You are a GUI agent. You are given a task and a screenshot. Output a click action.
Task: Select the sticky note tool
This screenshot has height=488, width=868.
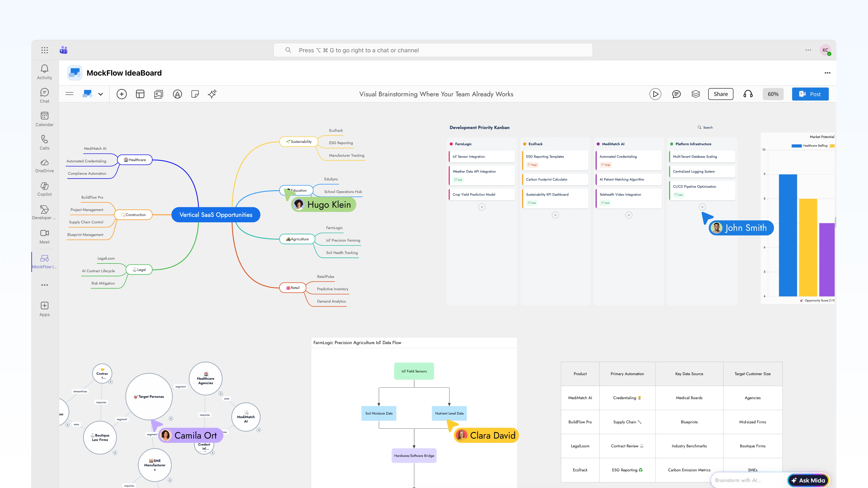click(x=195, y=94)
